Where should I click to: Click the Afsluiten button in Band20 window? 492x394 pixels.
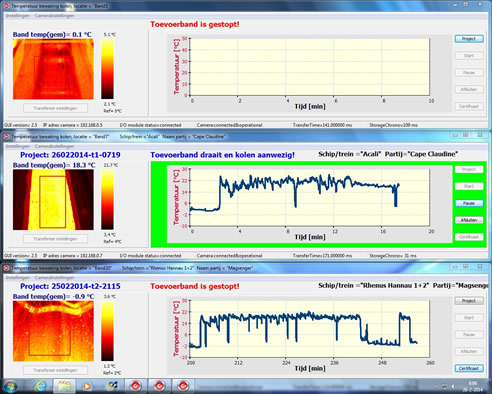469,351
